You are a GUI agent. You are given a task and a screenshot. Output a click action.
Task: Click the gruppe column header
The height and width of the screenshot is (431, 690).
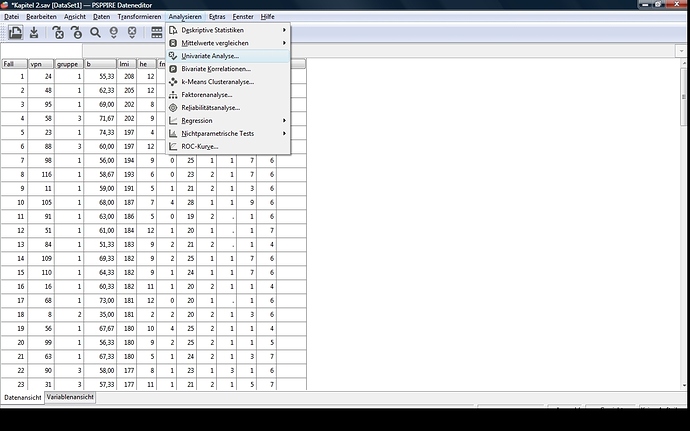click(x=69, y=64)
